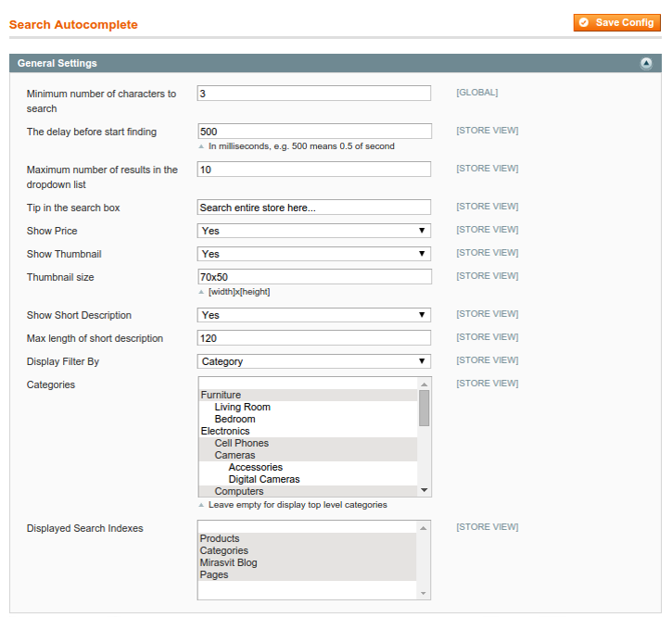Click the Categories list scroll-up arrow
The image size is (672, 630).
(424, 384)
